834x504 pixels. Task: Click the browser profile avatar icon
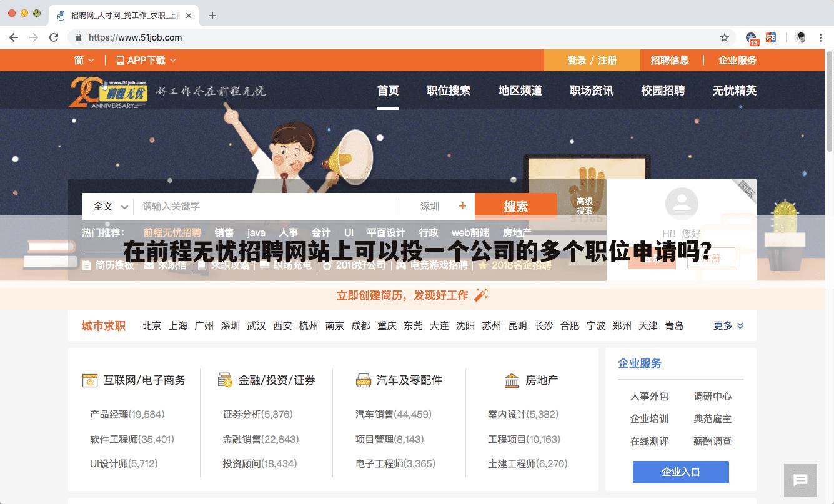(800, 37)
